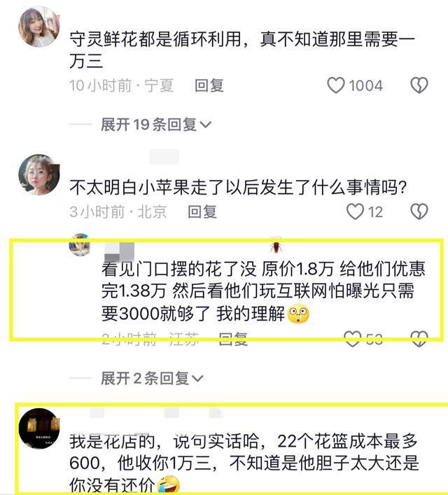
Task: Tap the 1004 like count number
Action: [x=365, y=86]
